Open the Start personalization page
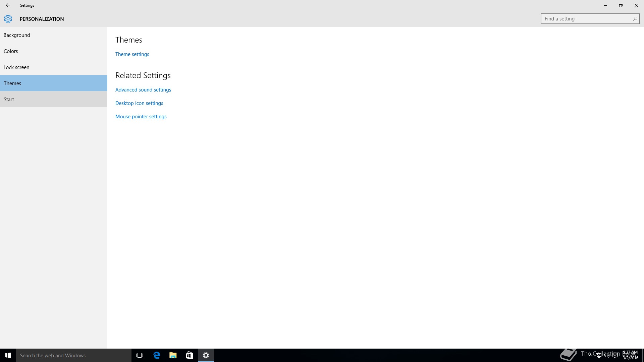644x362 pixels. [x=9, y=100]
